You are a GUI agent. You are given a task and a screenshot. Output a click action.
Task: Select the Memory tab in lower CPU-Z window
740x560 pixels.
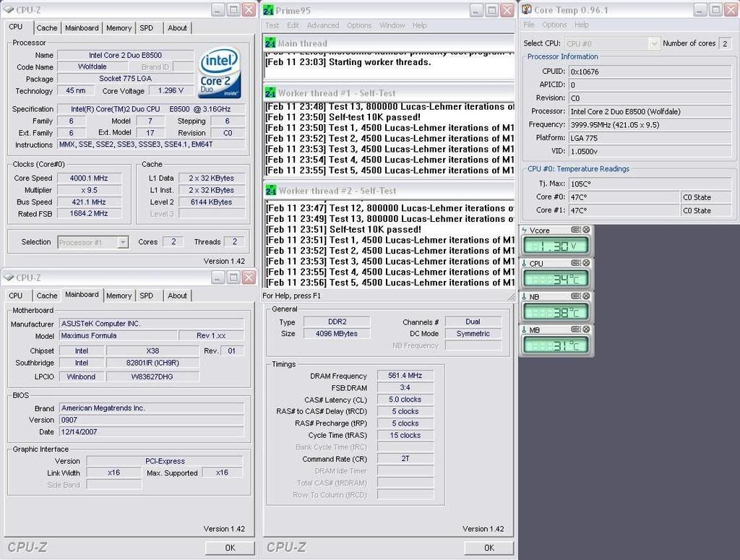[x=119, y=296]
